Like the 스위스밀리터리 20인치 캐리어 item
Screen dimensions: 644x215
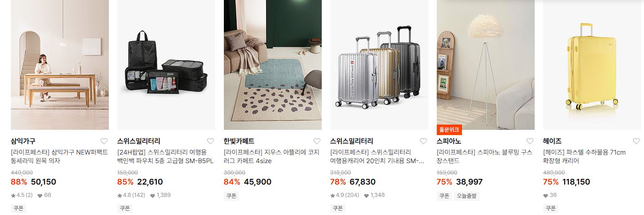(423, 141)
